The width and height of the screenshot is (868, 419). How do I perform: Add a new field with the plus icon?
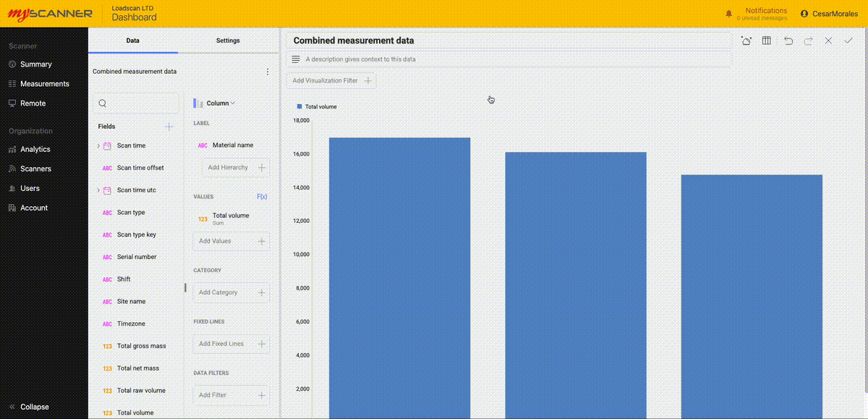[169, 127]
